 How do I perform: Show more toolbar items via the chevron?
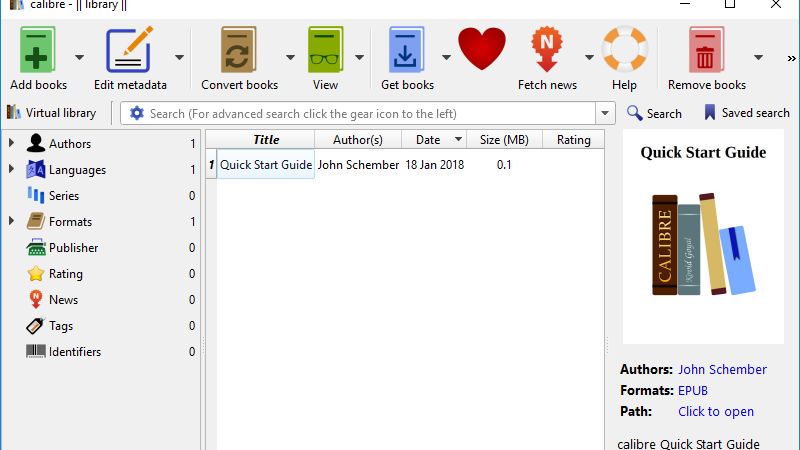(791, 58)
